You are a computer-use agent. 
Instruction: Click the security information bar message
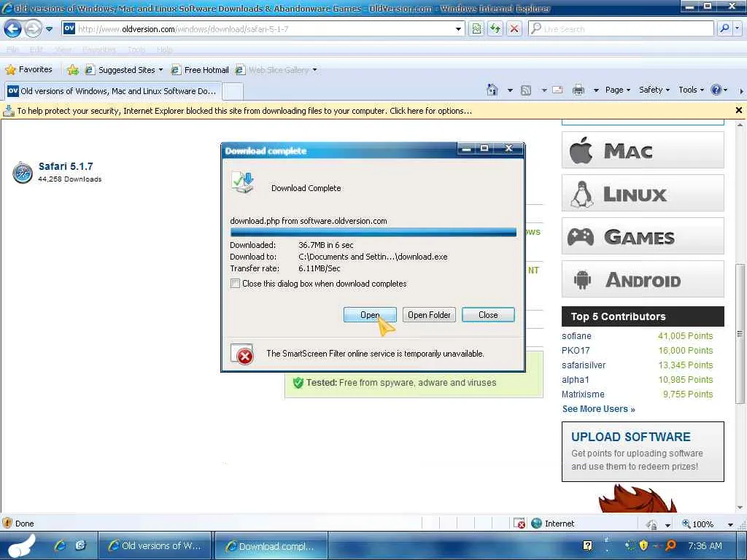(244, 111)
